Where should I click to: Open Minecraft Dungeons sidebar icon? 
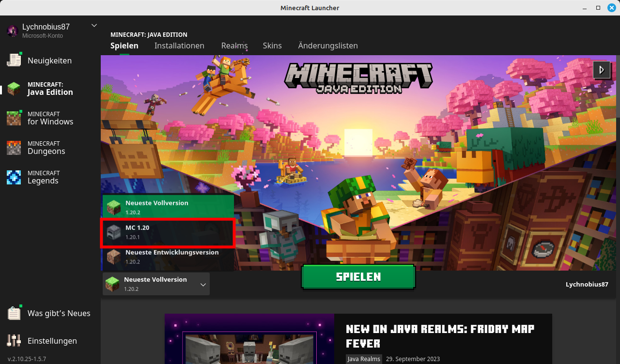14,148
